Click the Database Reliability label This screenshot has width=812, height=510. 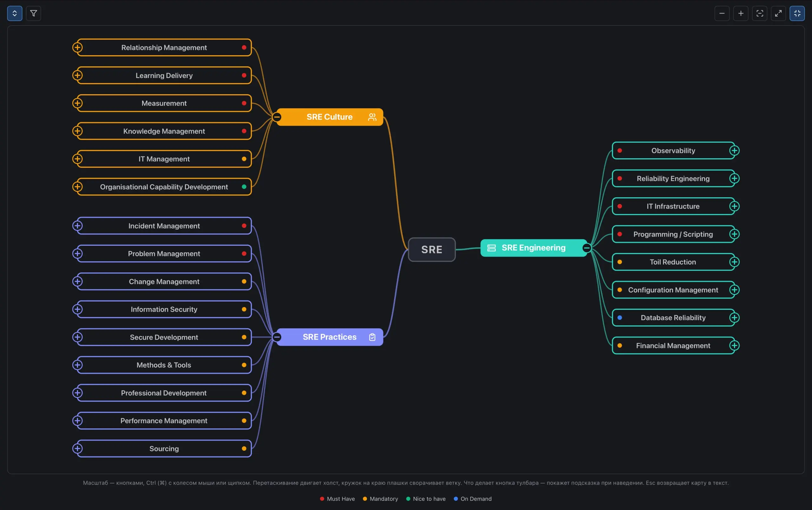673,318
